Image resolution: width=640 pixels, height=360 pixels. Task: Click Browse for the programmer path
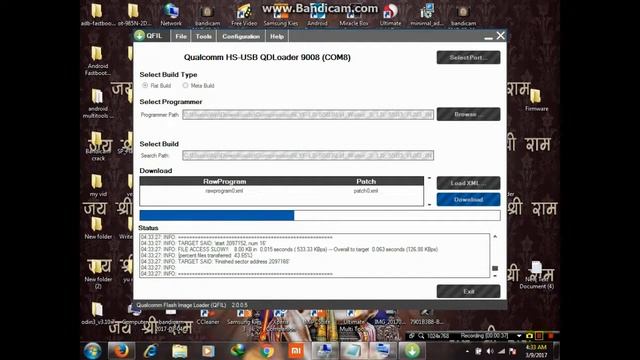tap(468, 114)
